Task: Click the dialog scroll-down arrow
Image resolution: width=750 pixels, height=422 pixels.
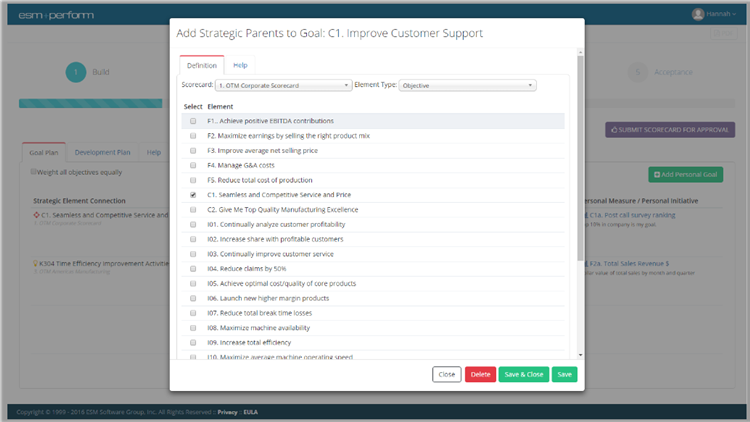Action: click(x=580, y=355)
